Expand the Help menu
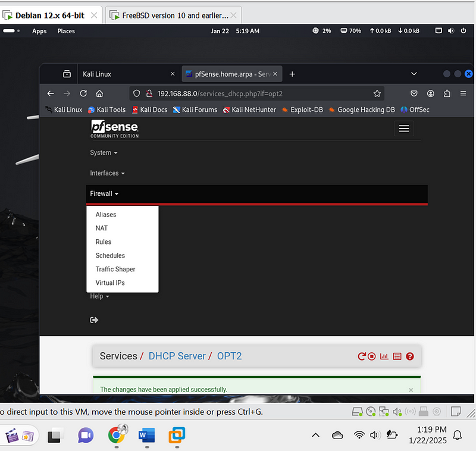The height and width of the screenshot is (451, 476). click(99, 296)
